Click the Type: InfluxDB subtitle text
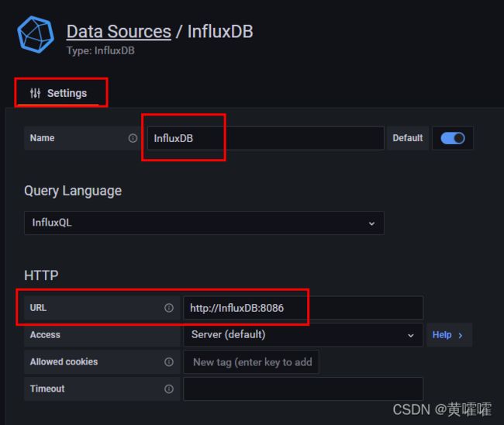 101,50
